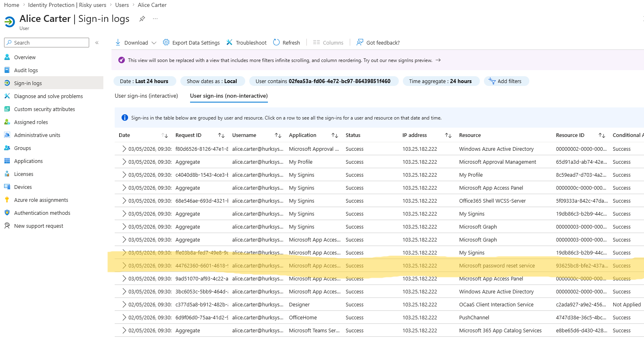Image resolution: width=644 pixels, height=338 pixels.
Task: Sort table by Date column
Action: tap(165, 135)
